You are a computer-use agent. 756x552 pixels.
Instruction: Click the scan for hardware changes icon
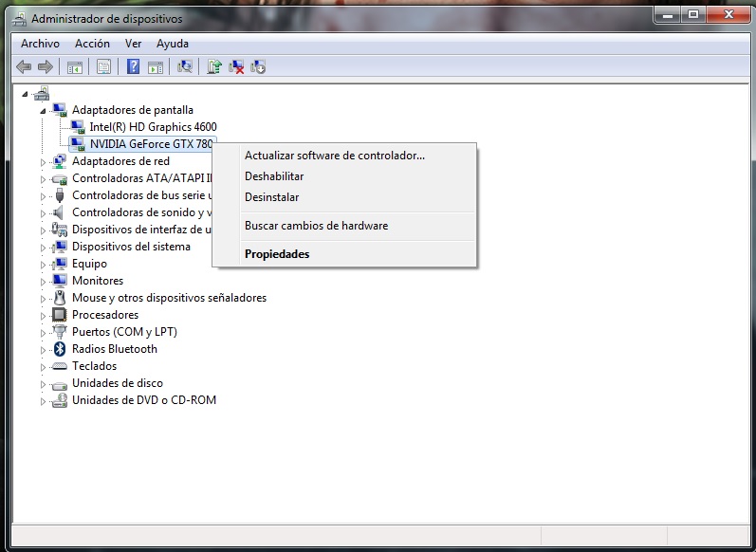click(x=185, y=66)
